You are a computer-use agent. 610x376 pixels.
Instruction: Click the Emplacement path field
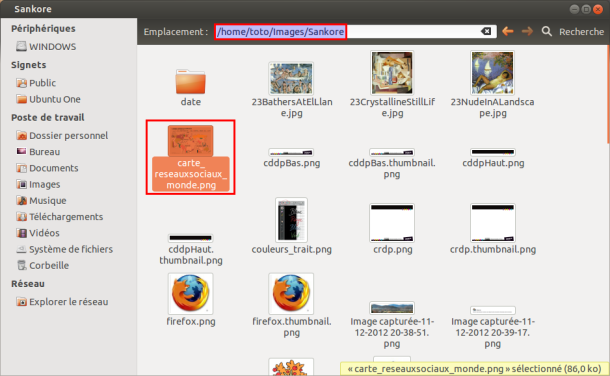click(355, 31)
